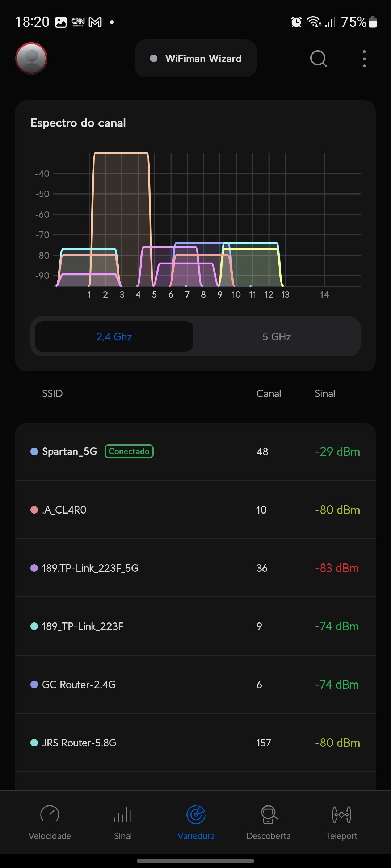This screenshot has width=391, height=868.
Task: Switch spectrum to 5 GHz band
Action: tap(276, 337)
